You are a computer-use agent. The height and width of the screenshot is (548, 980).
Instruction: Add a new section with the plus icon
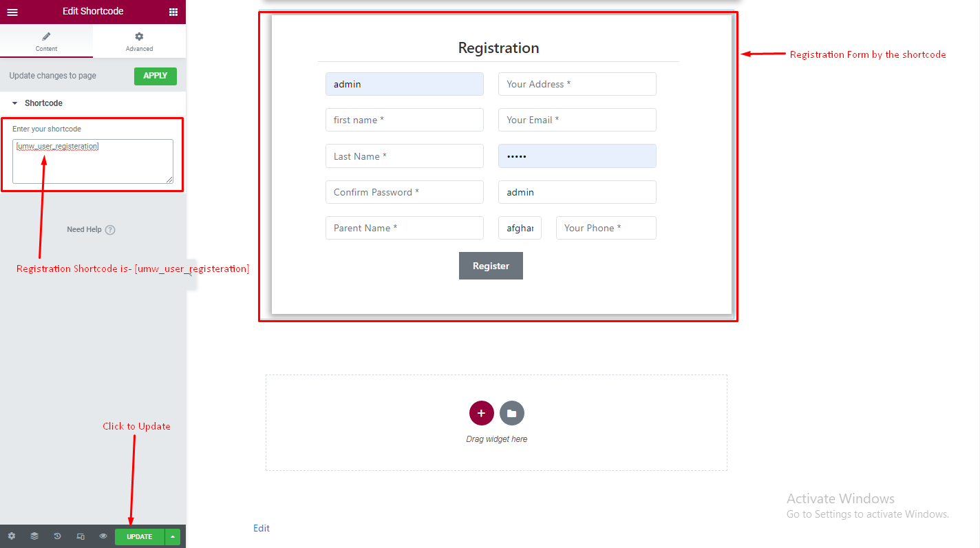[x=481, y=412]
